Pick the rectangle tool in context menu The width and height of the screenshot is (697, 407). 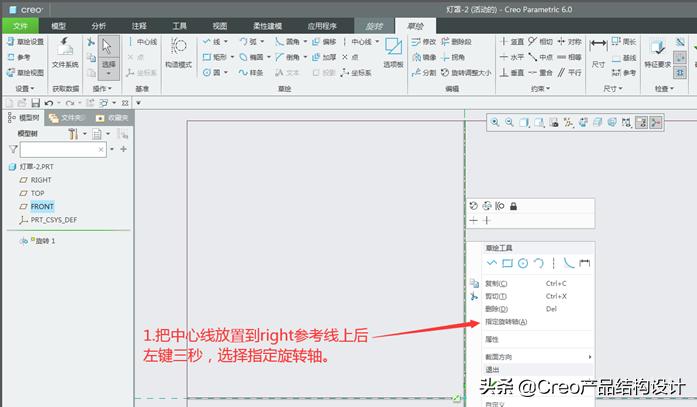[507, 263]
